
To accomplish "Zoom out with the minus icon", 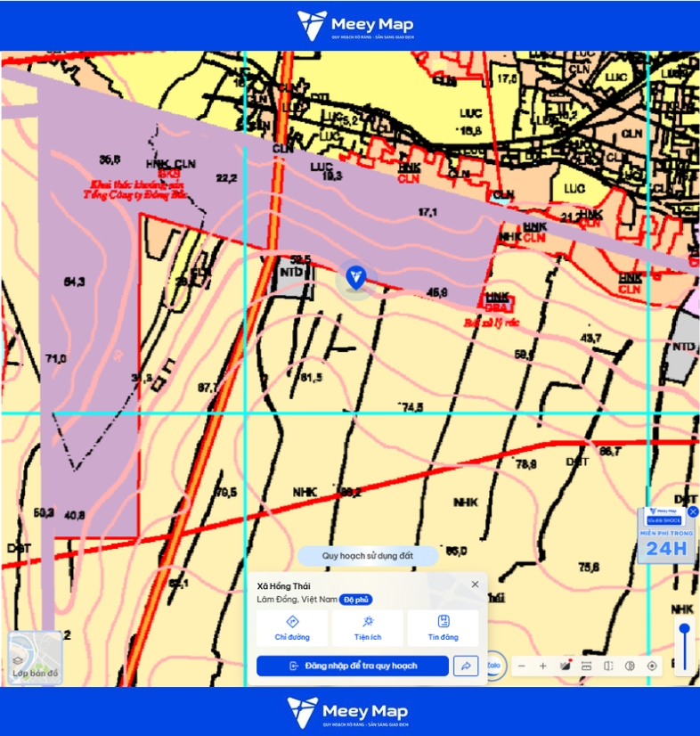I will (x=521, y=666).
